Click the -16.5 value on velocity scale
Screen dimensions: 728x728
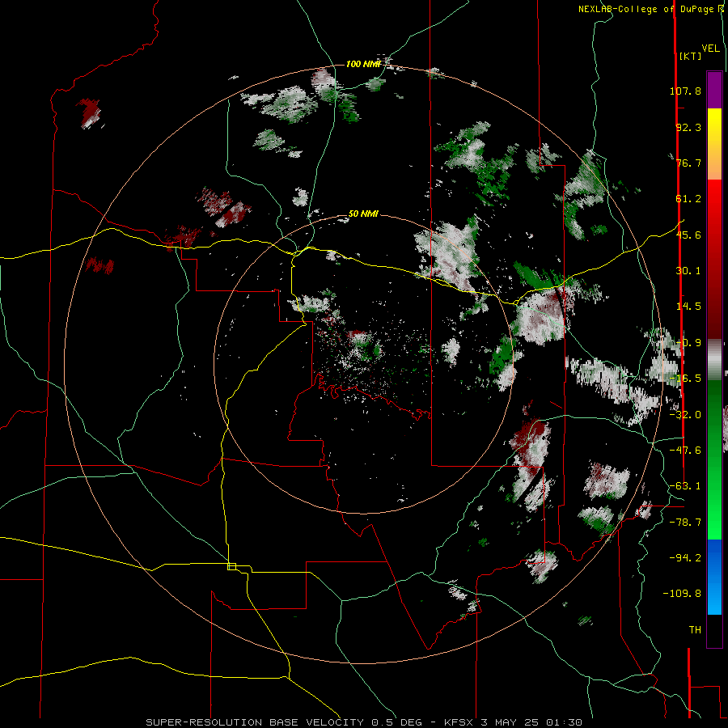[x=685, y=379]
